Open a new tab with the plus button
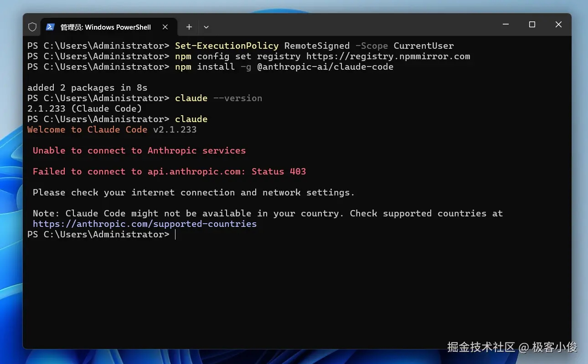The width and height of the screenshot is (588, 364). (x=189, y=27)
